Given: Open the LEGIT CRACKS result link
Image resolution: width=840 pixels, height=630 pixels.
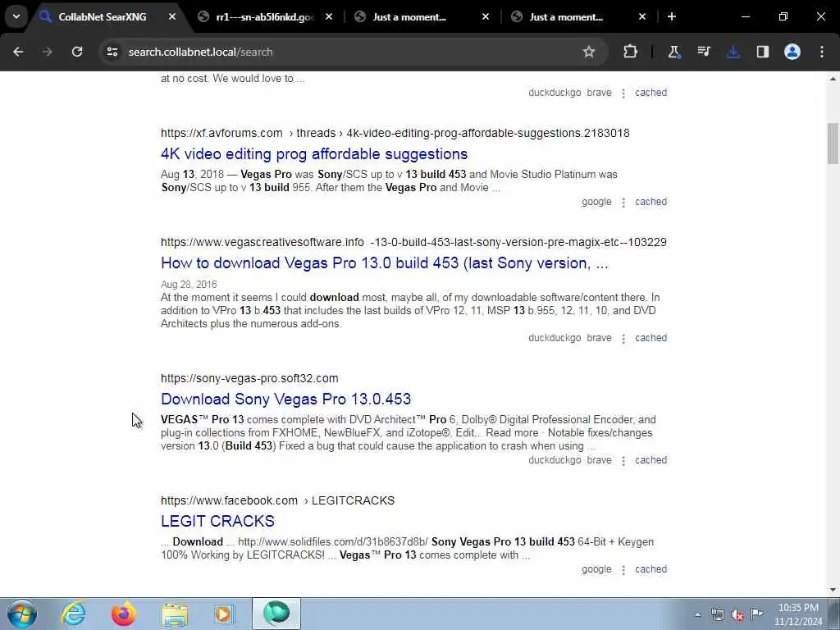Looking at the screenshot, I should pos(217,521).
